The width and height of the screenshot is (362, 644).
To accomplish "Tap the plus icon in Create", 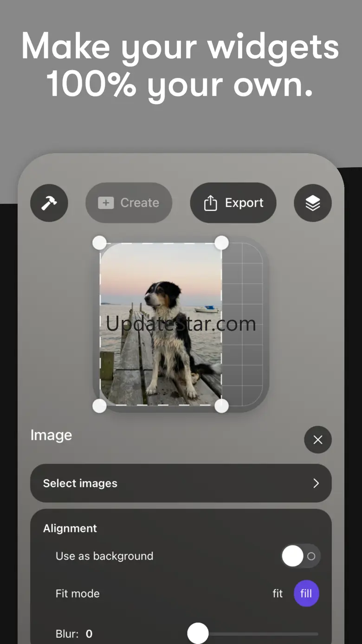I will coord(106,203).
